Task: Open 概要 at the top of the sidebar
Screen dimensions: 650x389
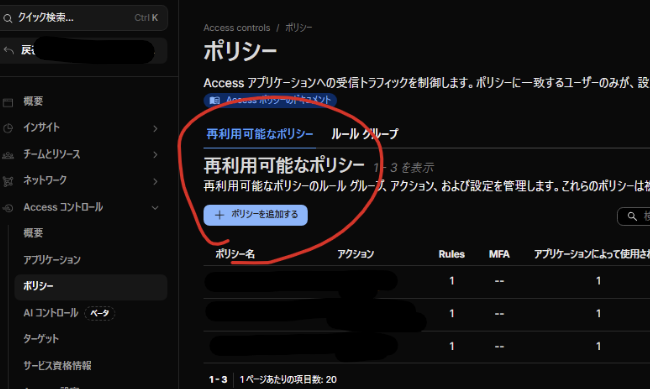Action: [x=33, y=101]
